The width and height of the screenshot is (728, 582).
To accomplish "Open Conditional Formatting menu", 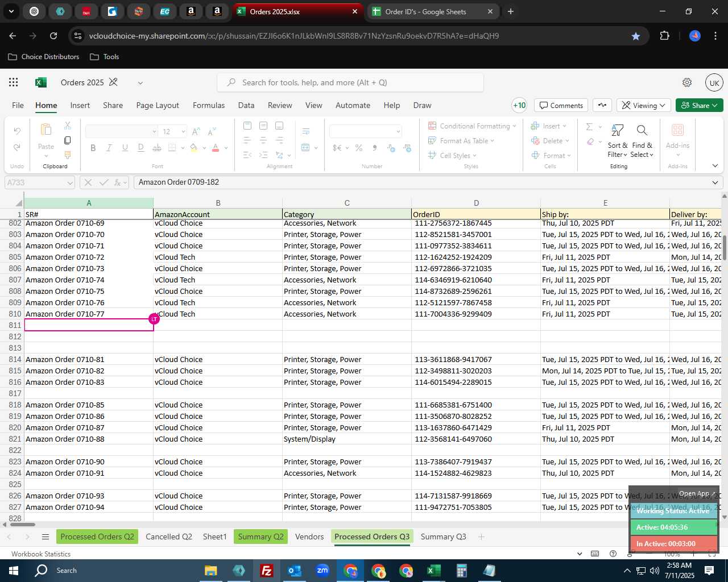I will pos(472,126).
